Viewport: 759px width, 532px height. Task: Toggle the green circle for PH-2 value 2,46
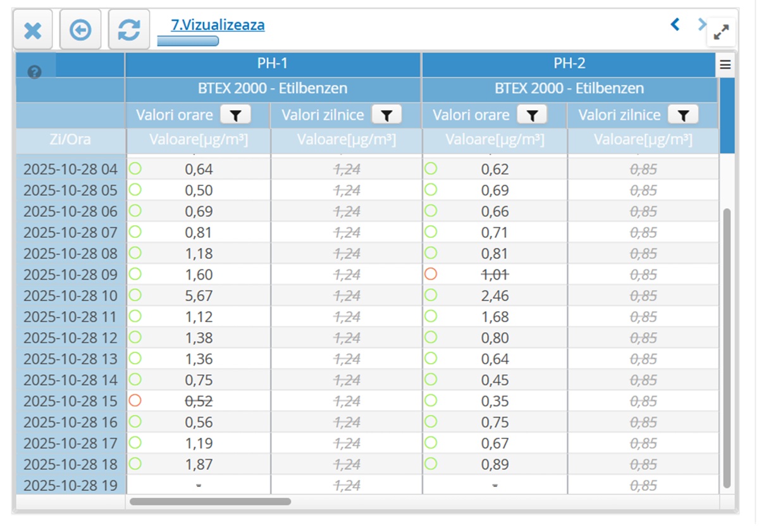pos(431,295)
